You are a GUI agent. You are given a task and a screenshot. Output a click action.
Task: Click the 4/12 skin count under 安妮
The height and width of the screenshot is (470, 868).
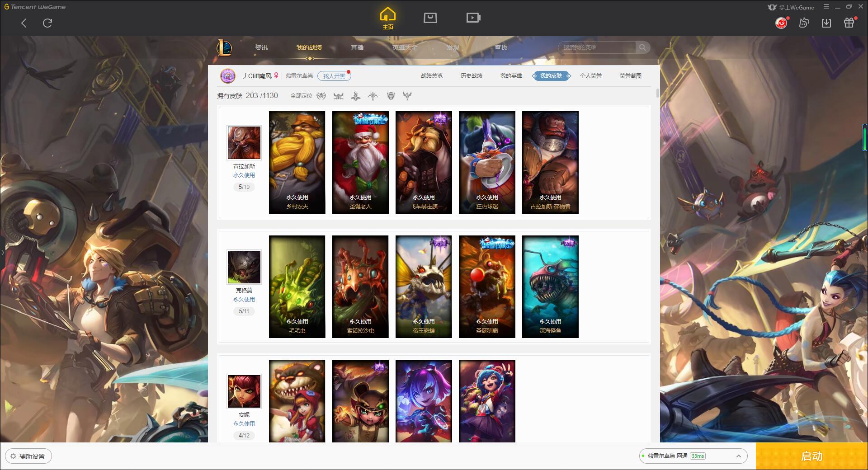coord(244,435)
